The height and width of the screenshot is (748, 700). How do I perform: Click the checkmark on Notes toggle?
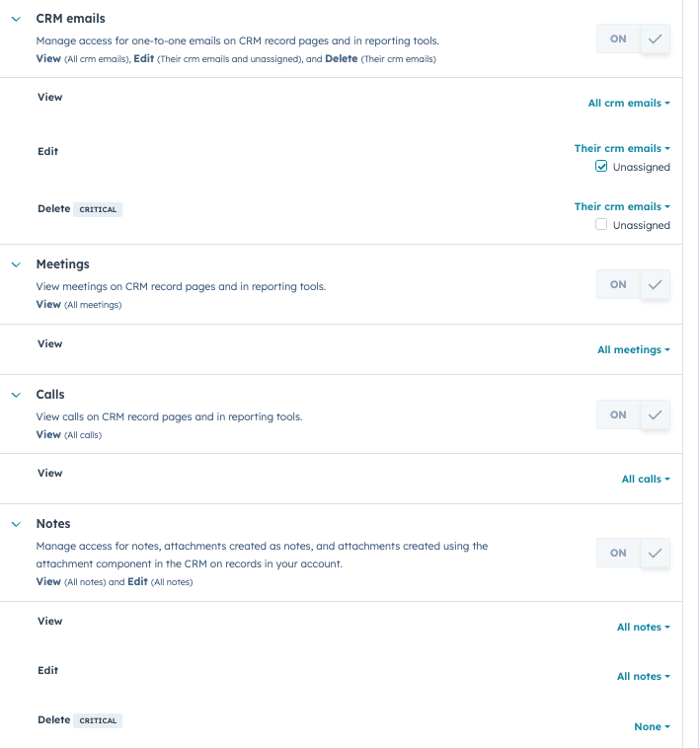656,553
